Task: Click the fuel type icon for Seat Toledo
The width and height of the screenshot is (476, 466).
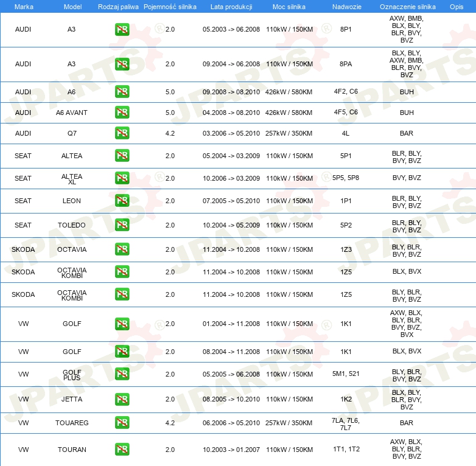Action: point(122,225)
